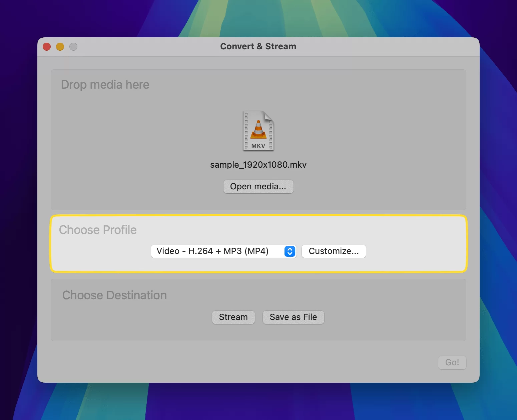Click the Drop media here label
The height and width of the screenshot is (420, 517).
105,85
